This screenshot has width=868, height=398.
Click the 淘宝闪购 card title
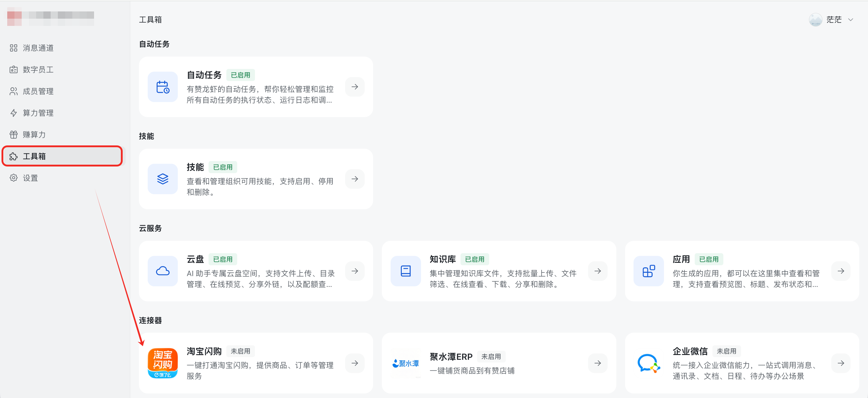click(204, 351)
